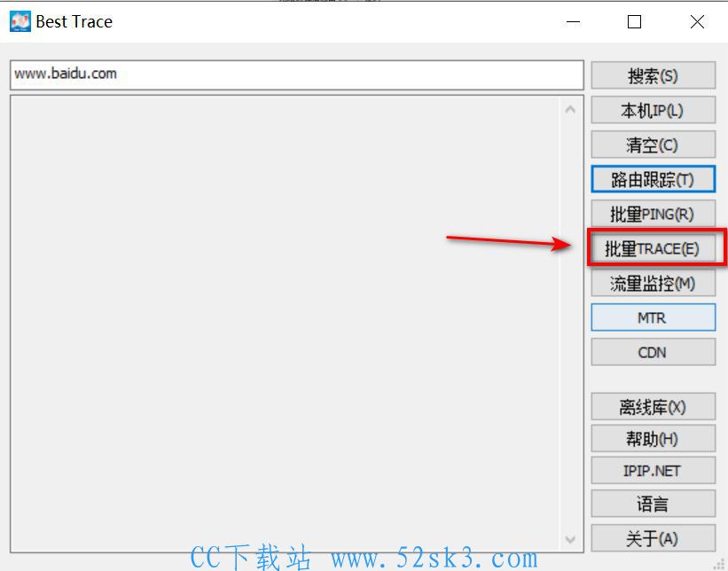This screenshot has height=571, width=728.
Task: Click the Best Trace app icon in title bar
Action: [x=20, y=22]
